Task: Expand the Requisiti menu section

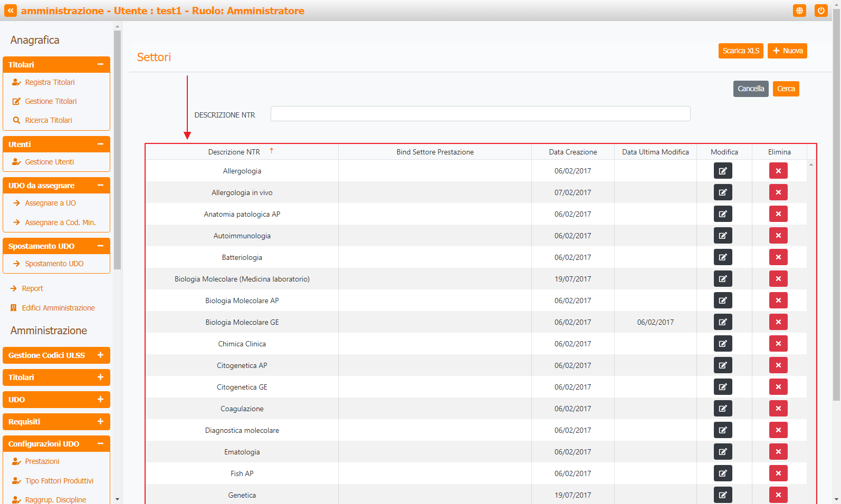Action: [100, 422]
